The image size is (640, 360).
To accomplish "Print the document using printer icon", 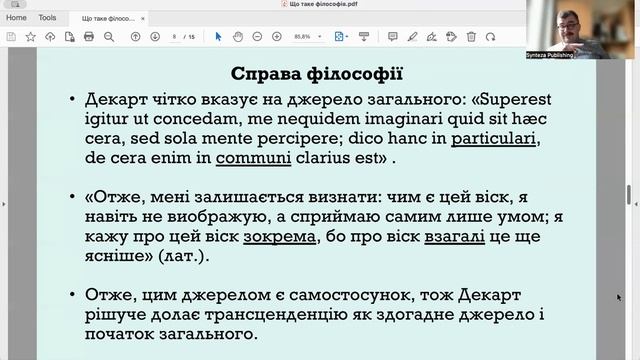I will pos(89,37).
